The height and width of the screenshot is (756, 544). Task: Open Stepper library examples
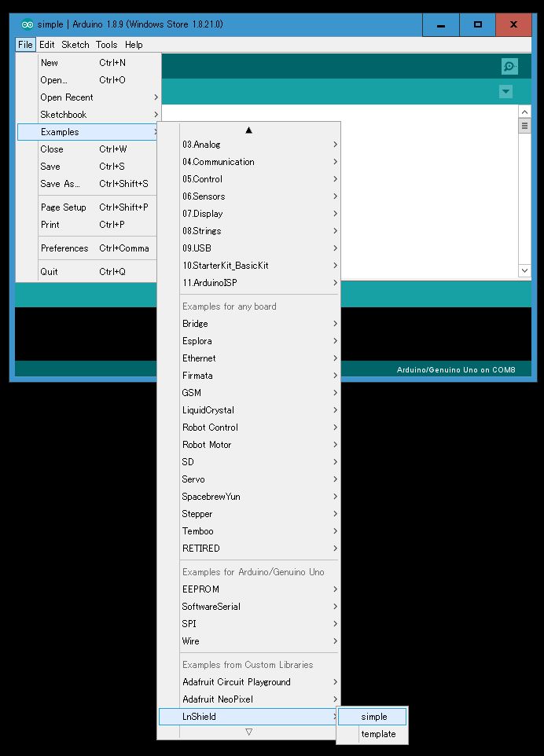coord(249,514)
